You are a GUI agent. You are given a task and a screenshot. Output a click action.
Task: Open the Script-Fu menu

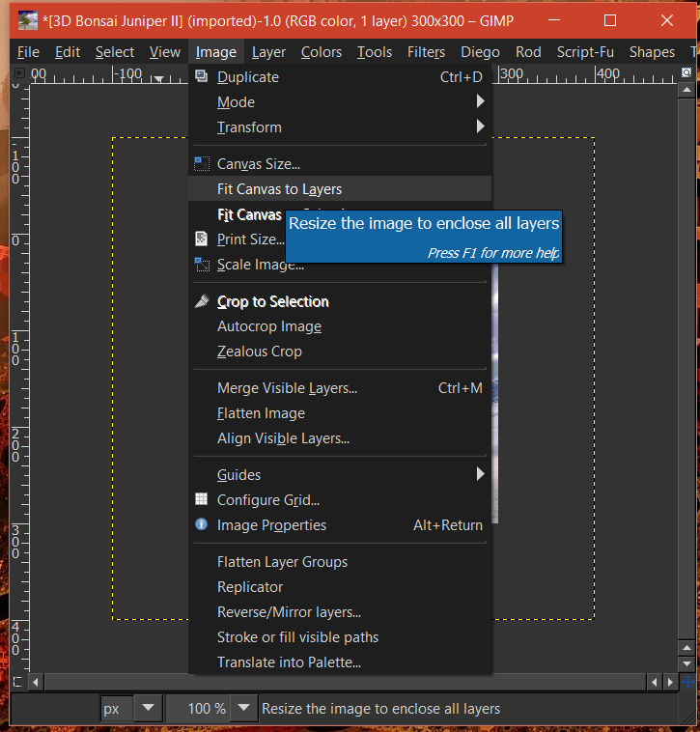[x=585, y=52]
